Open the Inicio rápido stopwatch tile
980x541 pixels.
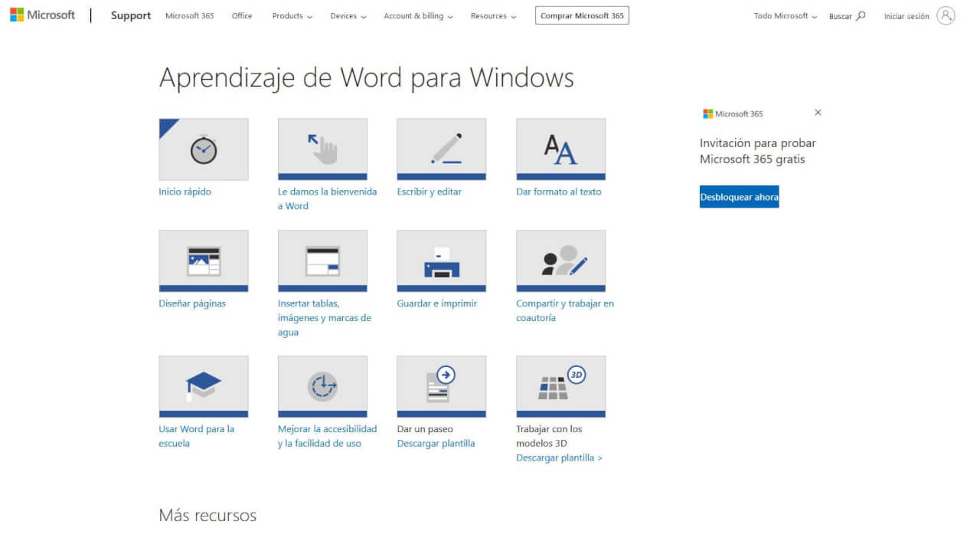click(204, 149)
